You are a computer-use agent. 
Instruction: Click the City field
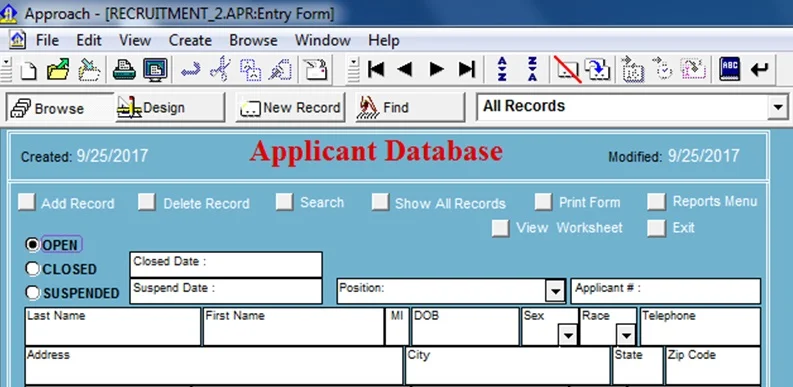(508, 366)
